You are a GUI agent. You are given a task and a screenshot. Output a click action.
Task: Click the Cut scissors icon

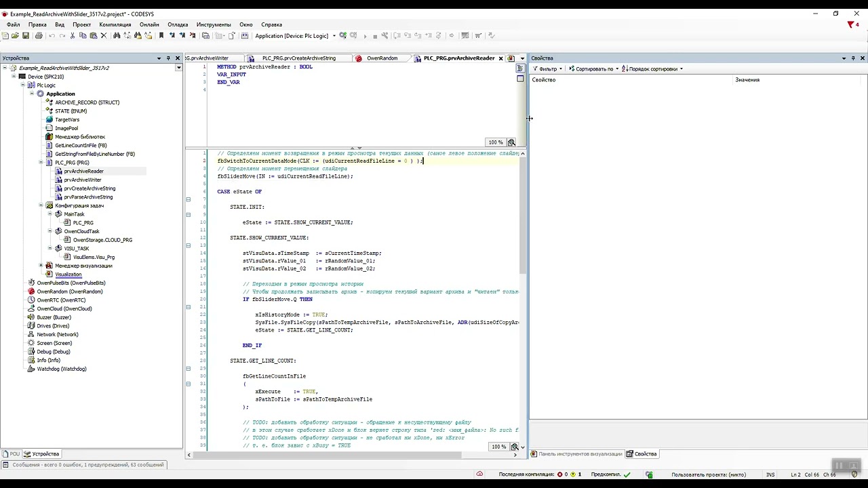tap(73, 35)
